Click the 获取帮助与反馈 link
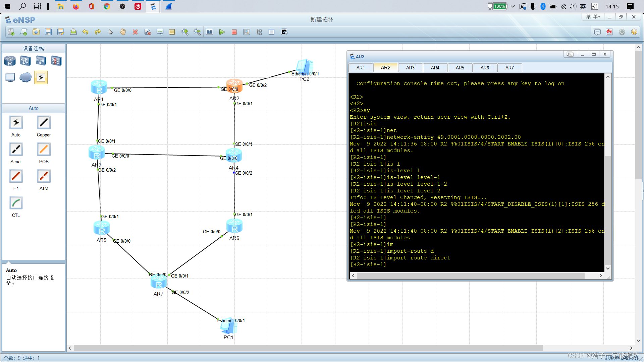This screenshot has height=362, width=644. [621, 358]
